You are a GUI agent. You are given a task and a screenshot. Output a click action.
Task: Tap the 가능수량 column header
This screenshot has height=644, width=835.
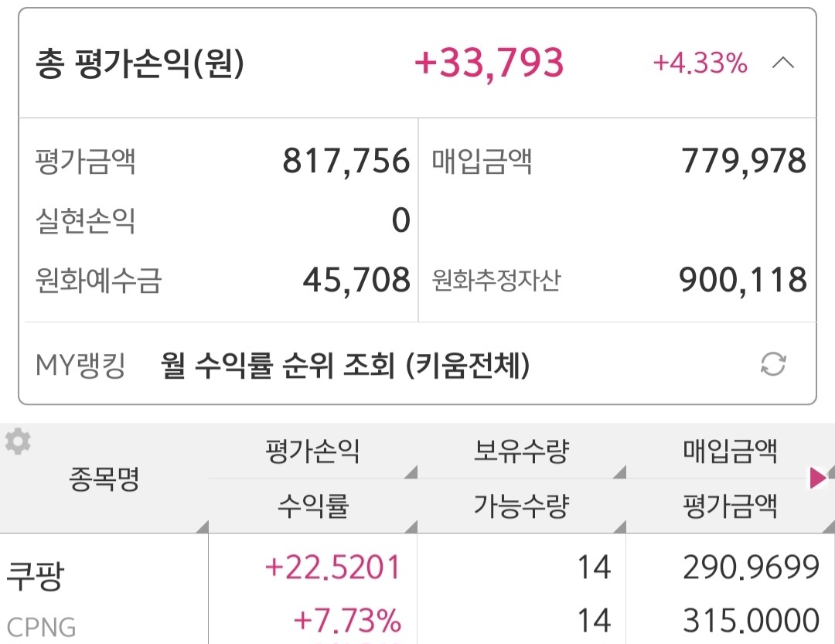click(521, 506)
